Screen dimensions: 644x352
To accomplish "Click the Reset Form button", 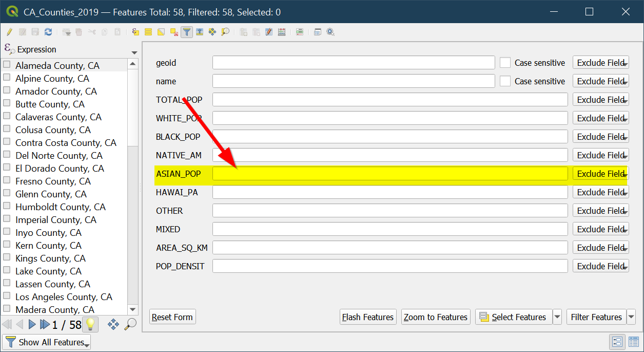I will click(172, 317).
